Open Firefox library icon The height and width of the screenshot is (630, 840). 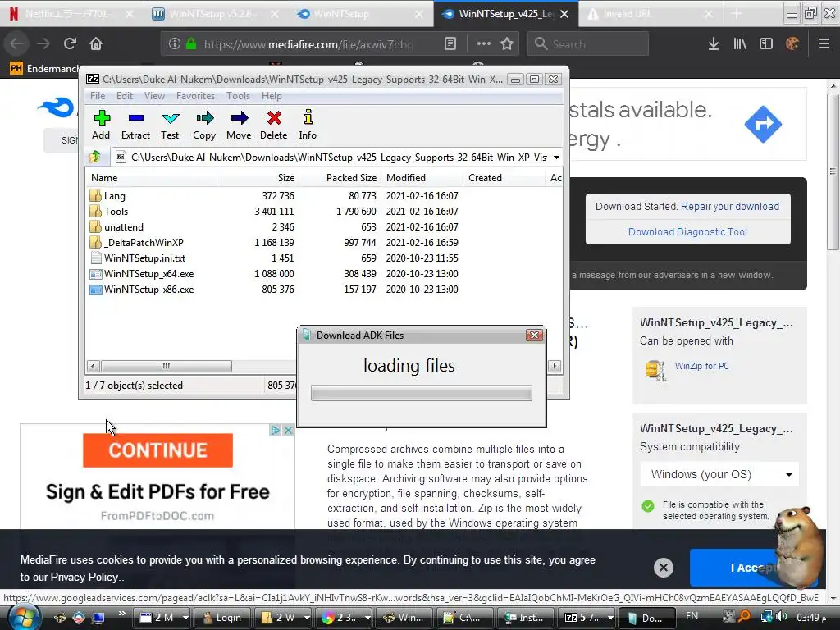click(740, 44)
